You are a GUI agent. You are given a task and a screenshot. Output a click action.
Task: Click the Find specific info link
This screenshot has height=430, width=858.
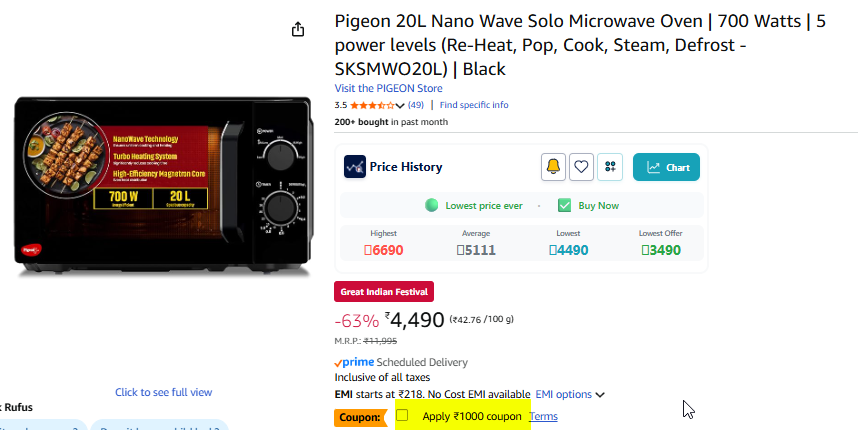coord(474,105)
